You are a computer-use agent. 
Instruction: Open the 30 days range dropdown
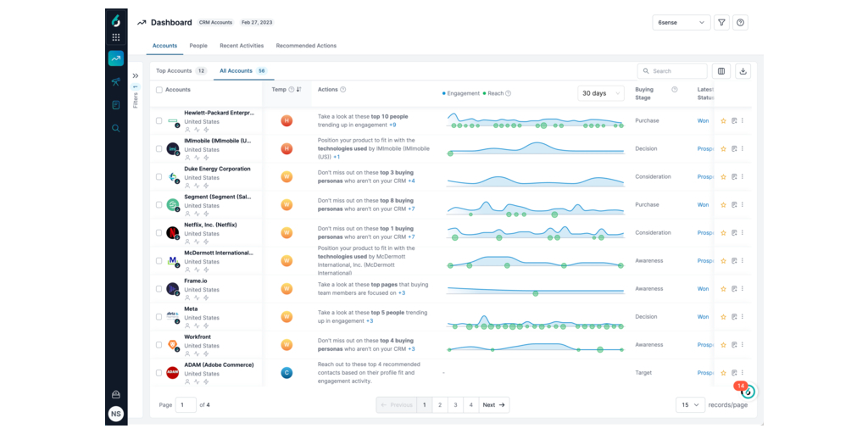click(x=601, y=93)
